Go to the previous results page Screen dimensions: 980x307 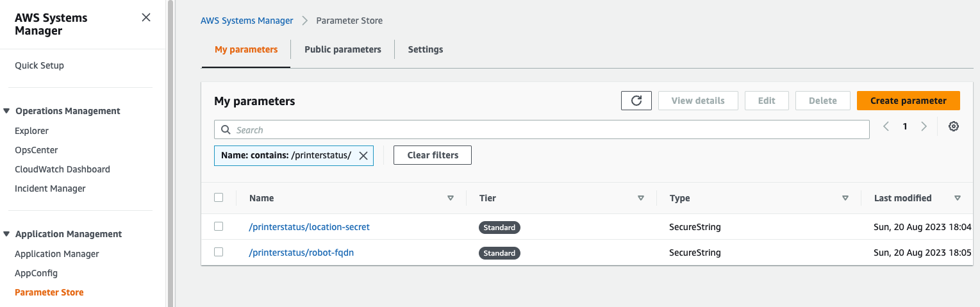(x=886, y=127)
